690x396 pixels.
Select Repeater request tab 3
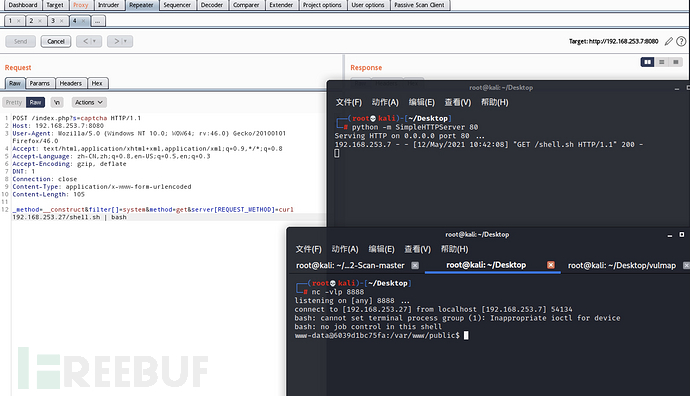coord(57,21)
